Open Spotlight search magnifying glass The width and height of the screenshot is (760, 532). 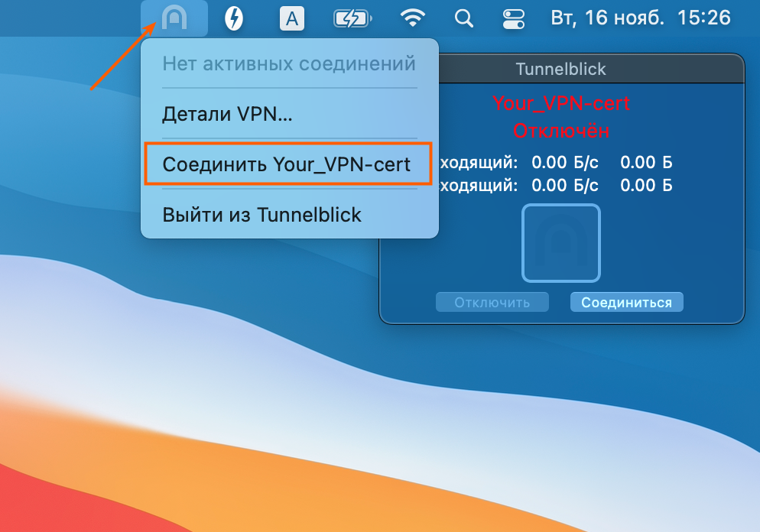[x=463, y=18]
